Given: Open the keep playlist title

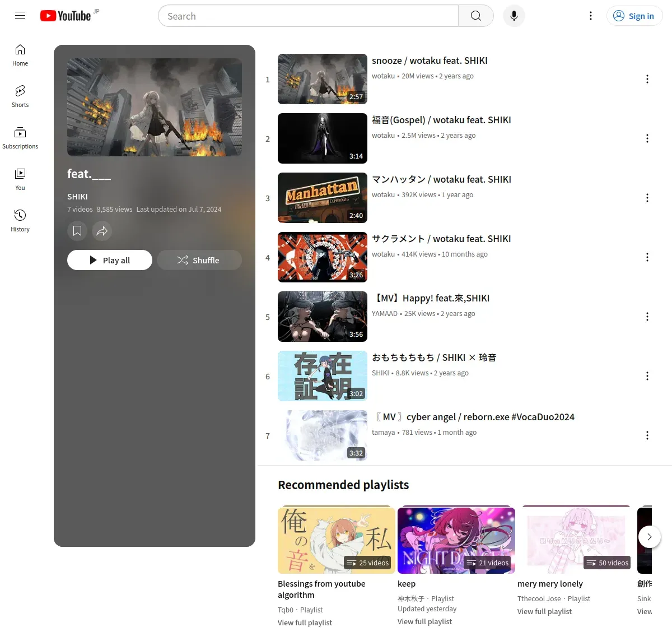Looking at the screenshot, I should point(407,584).
